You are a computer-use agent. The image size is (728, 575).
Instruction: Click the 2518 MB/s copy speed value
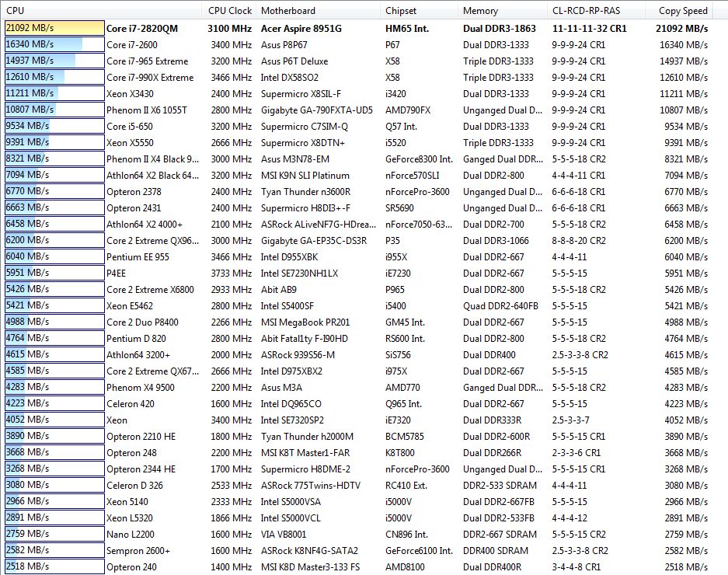coord(686,567)
